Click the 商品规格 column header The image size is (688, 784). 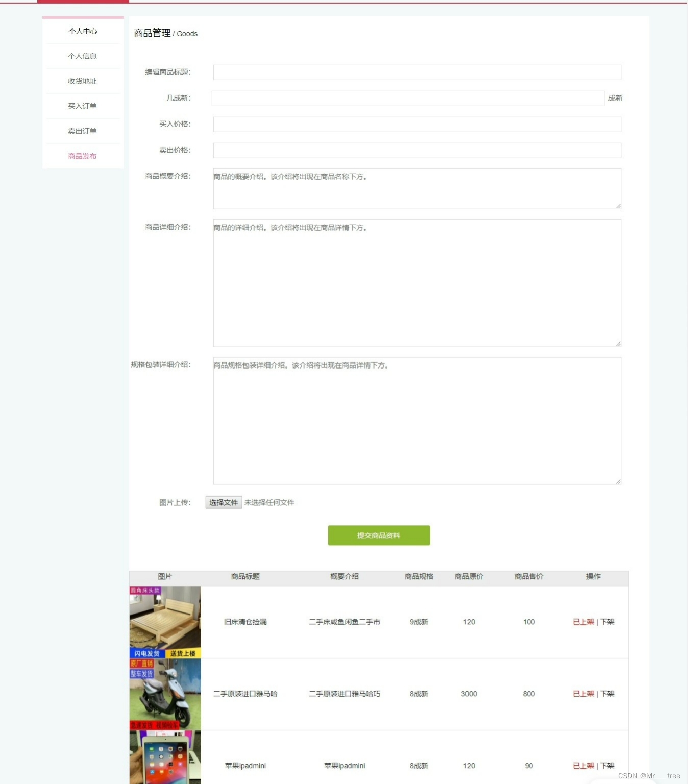419,576
